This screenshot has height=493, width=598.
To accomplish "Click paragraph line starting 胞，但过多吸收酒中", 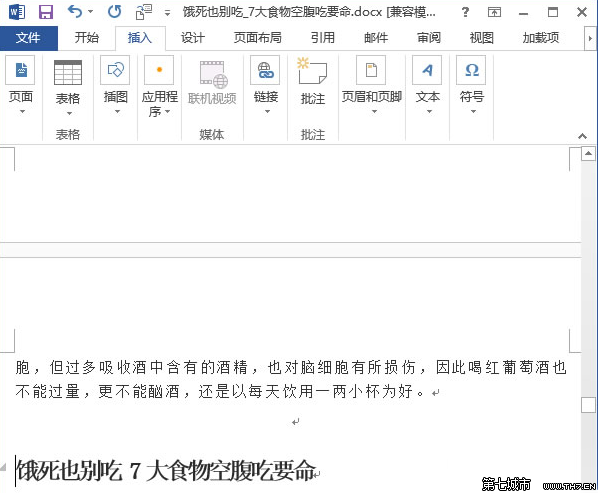I will (291, 367).
